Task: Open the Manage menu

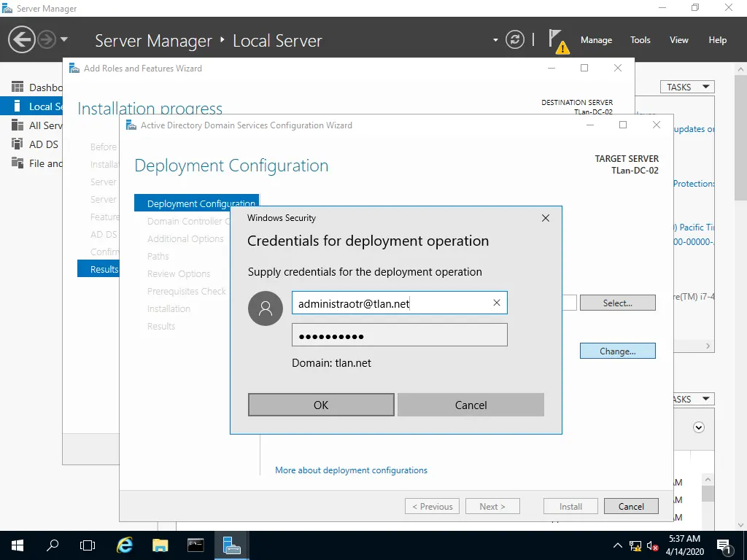Action: coord(596,40)
